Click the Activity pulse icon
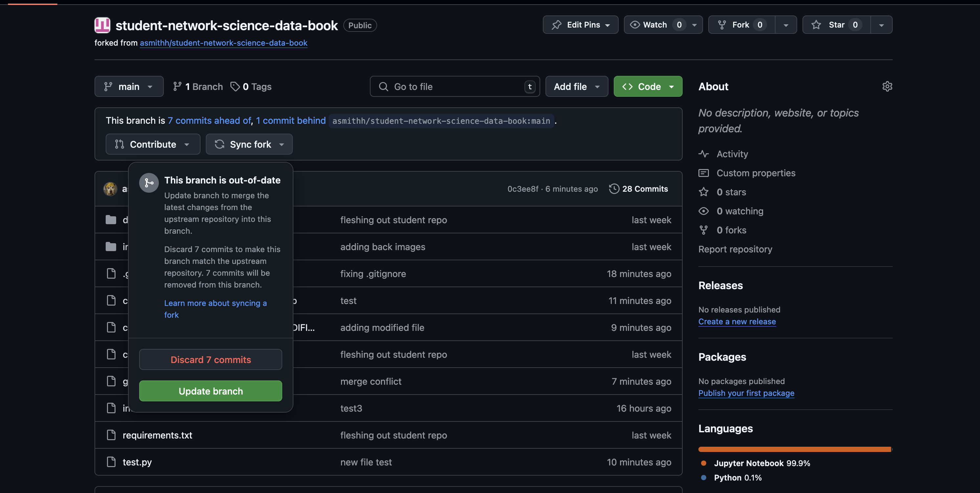 click(703, 154)
